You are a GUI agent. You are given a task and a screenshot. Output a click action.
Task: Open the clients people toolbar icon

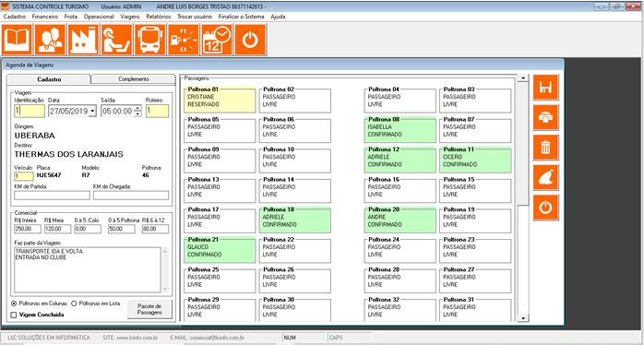click(50, 40)
